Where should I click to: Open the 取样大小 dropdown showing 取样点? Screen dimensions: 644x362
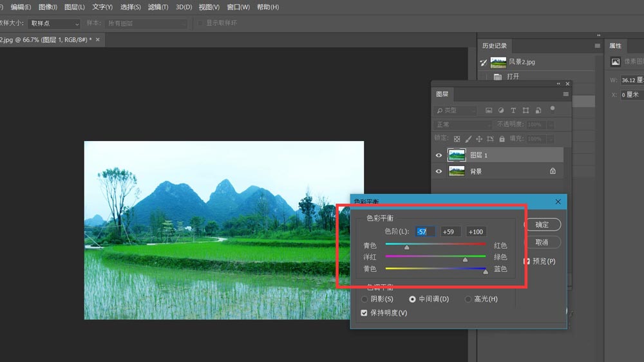point(54,23)
